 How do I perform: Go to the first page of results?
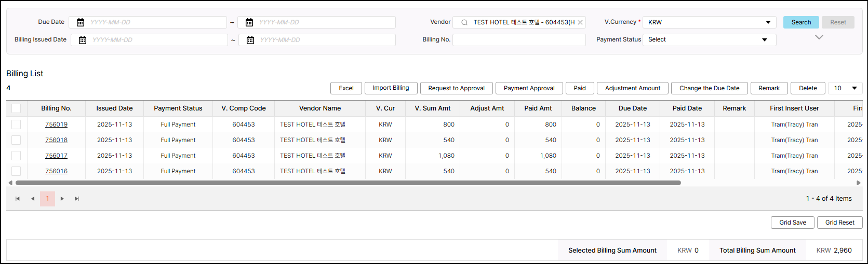tap(18, 199)
